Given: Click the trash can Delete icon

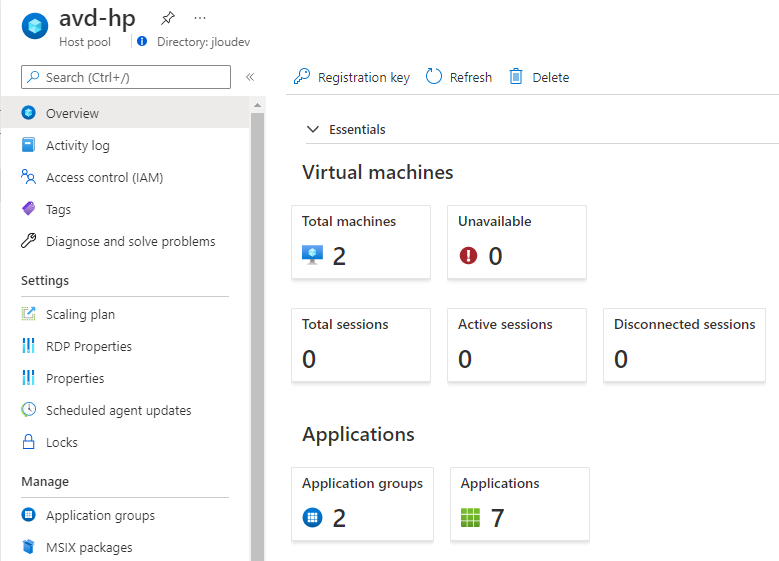Looking at the screenshot, I should click(516, 77).
